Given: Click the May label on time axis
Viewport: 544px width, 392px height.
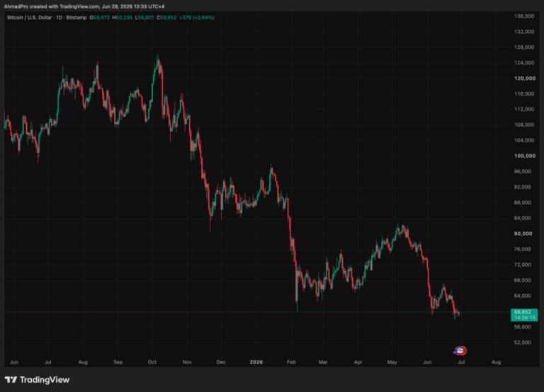Looking at the screenshot, I should point(392,362).
